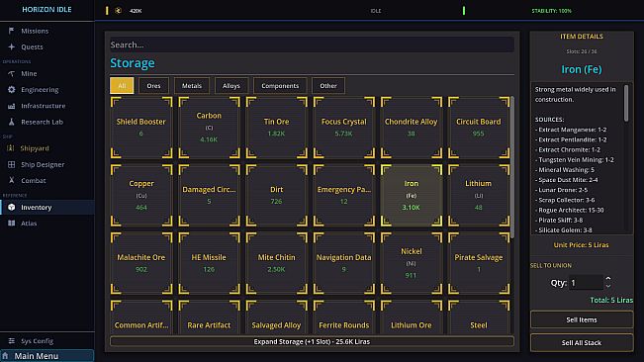Increase sell quantity with the up arrow
644x362 pixels.
608,279
